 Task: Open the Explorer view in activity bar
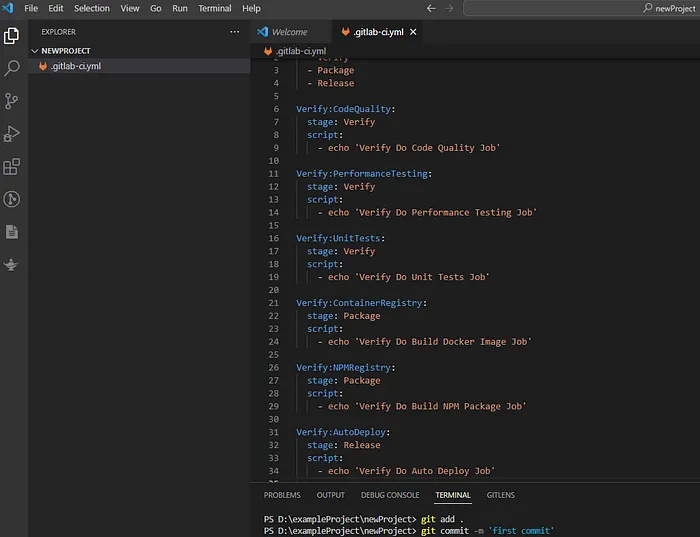click(x=12, y=36)
